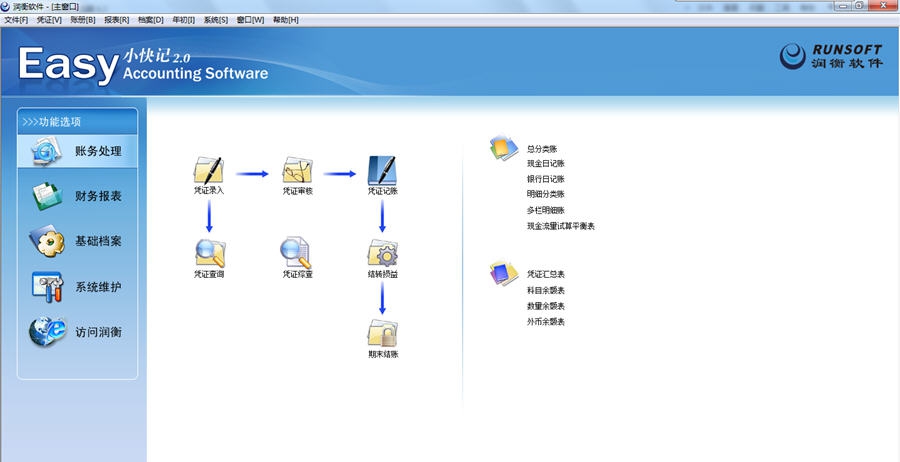900x462 pixels.
Task: Open the 凭证[V] menu
Action: click(49, 20)
